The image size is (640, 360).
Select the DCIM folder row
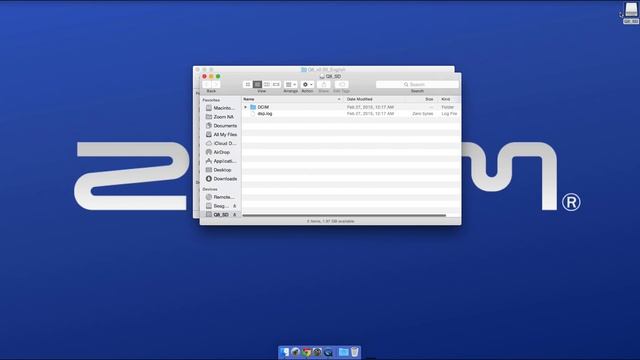351,107
